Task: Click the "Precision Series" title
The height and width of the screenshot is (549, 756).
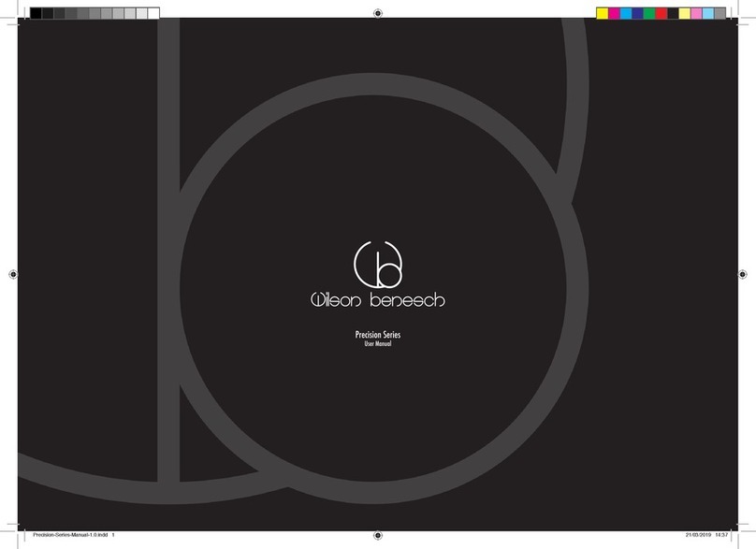Action: pyautogui.click(x=378, y=335)
